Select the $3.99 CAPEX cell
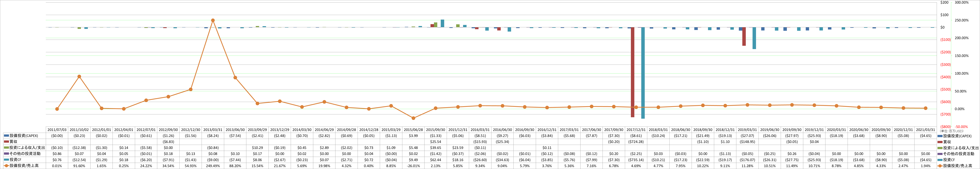This screenshot has width=980, height=169. click(x=413, y=136)
